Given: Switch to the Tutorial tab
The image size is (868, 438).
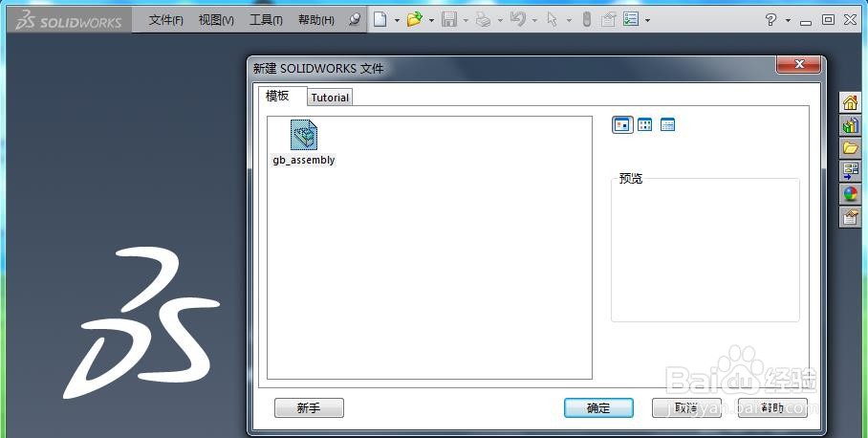Looking at the screenshot, I should pos(330,98).
